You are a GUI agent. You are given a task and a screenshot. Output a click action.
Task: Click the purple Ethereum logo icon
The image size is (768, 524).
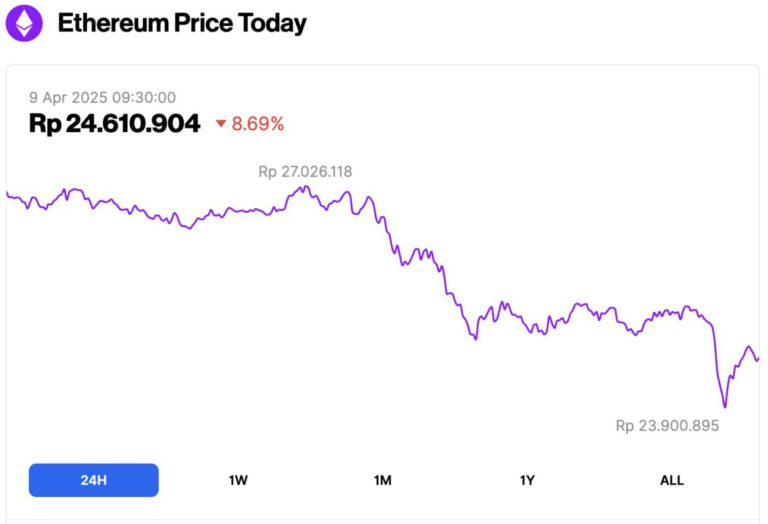click(x=25, y=23)
